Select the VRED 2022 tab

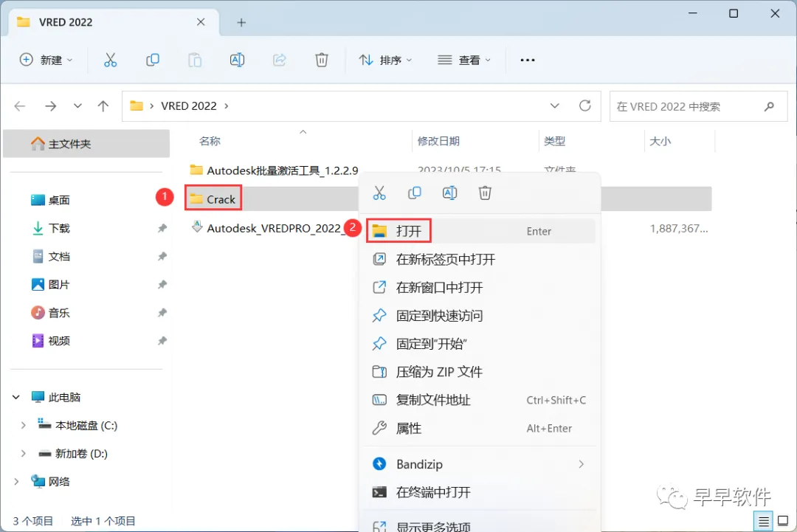[x=114, y=22]
